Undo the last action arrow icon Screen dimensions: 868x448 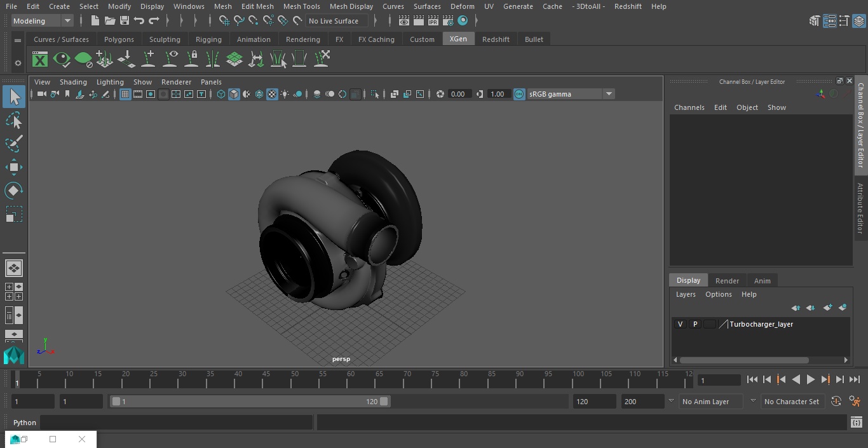[139, 21]
